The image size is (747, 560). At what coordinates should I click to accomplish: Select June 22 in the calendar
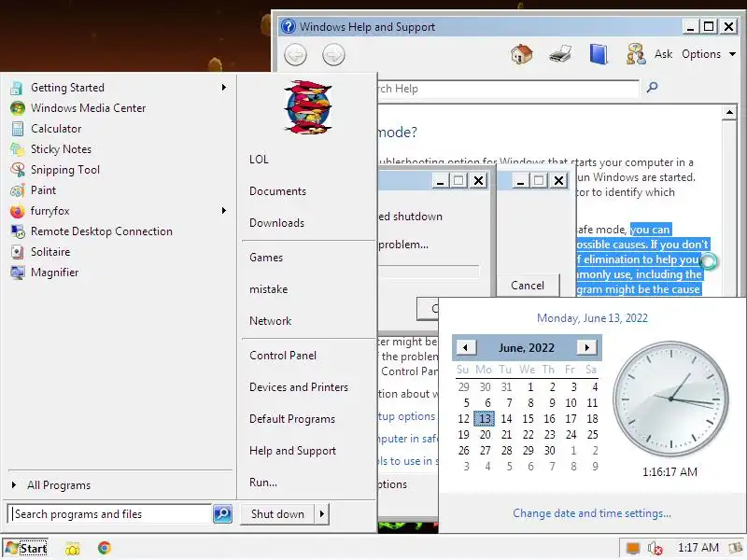(x=528, y=434)
